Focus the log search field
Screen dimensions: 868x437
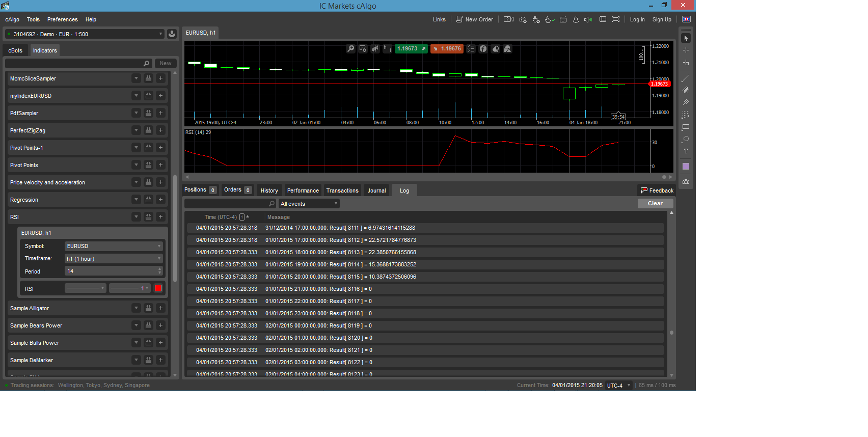[230, 204]
